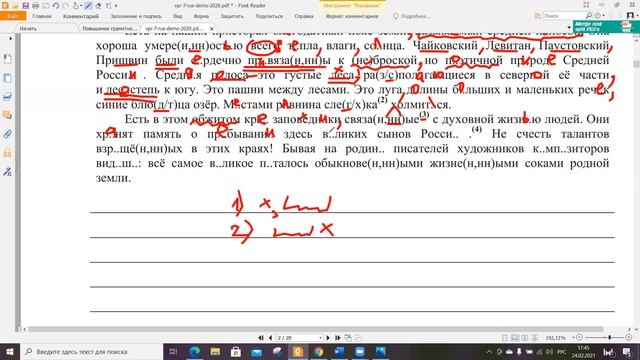Open the document tab list dropdown arrow
This screenshot has height=360, width=640.
[x=569, y=28]
